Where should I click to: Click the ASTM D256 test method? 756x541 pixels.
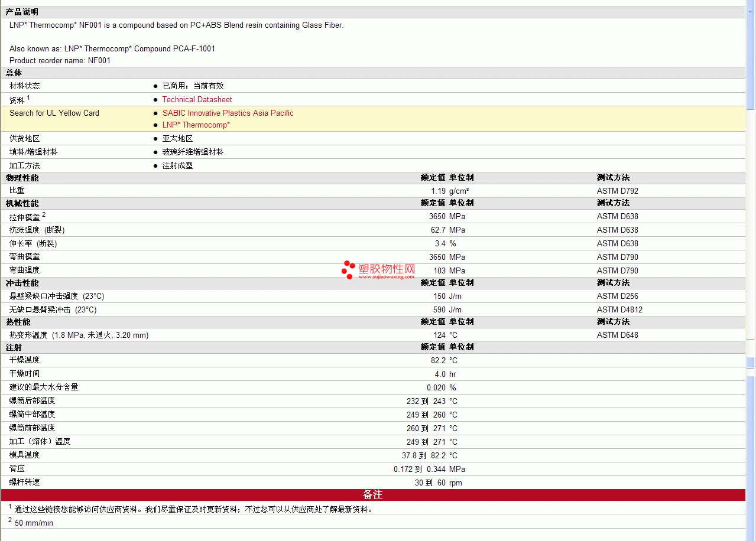coord(618,296)
